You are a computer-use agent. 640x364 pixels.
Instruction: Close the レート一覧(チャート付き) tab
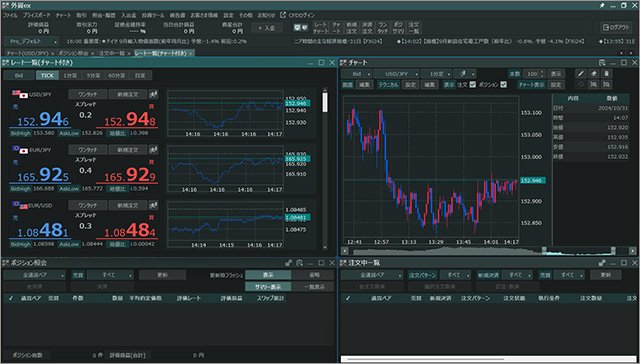pos(191,53)
